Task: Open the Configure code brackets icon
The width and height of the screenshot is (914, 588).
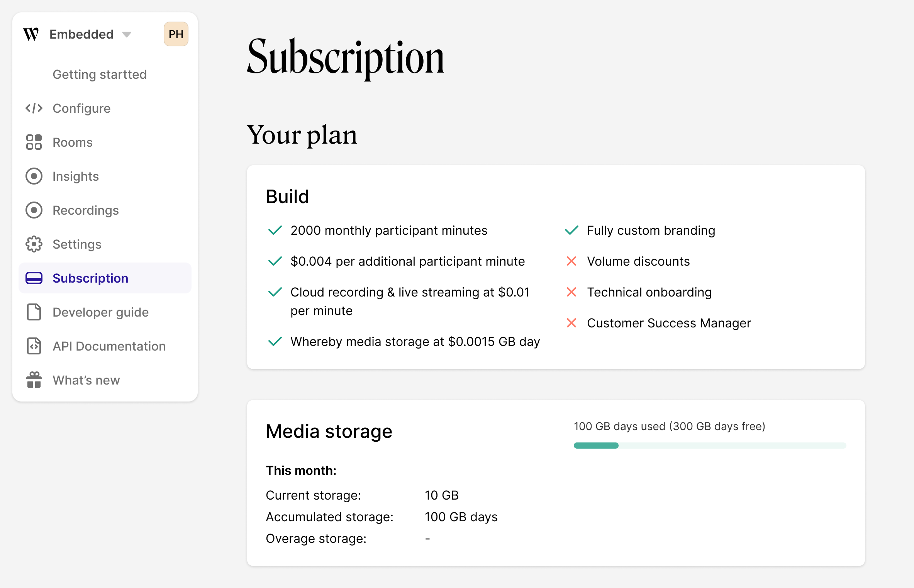Action: click(34, 108)
